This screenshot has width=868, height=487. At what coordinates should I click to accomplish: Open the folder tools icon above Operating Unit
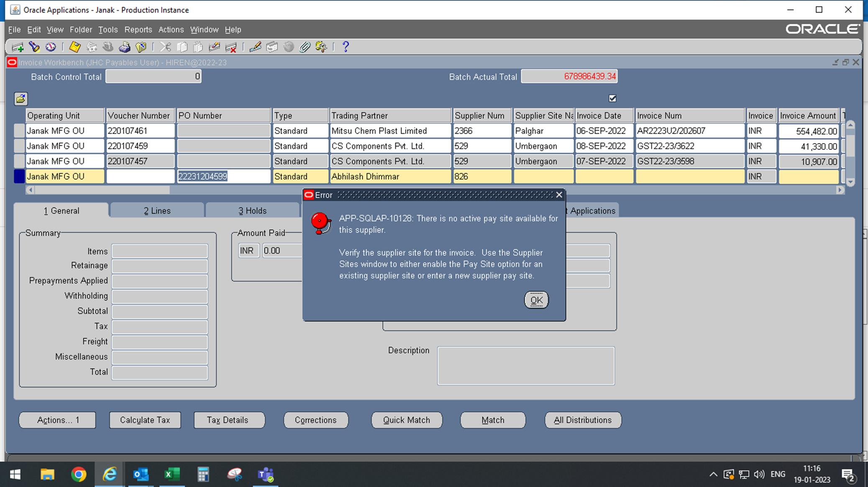(x=20, y=99)
